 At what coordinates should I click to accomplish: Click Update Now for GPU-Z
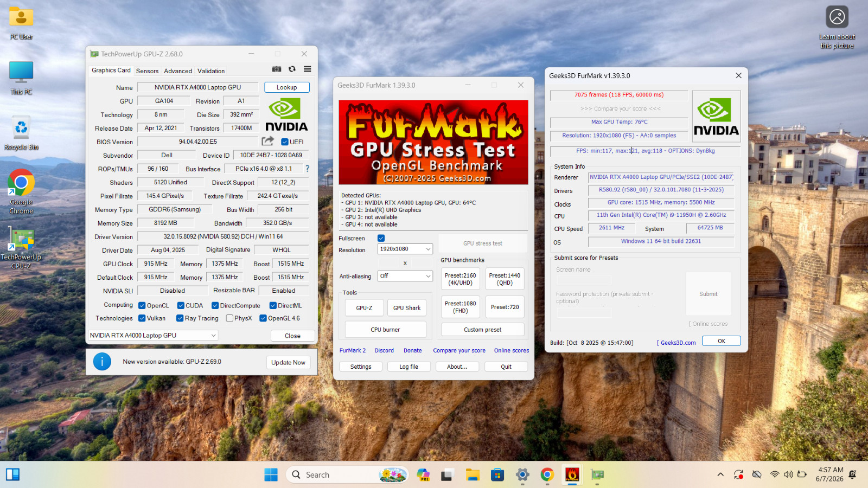[x=289, y=363]
